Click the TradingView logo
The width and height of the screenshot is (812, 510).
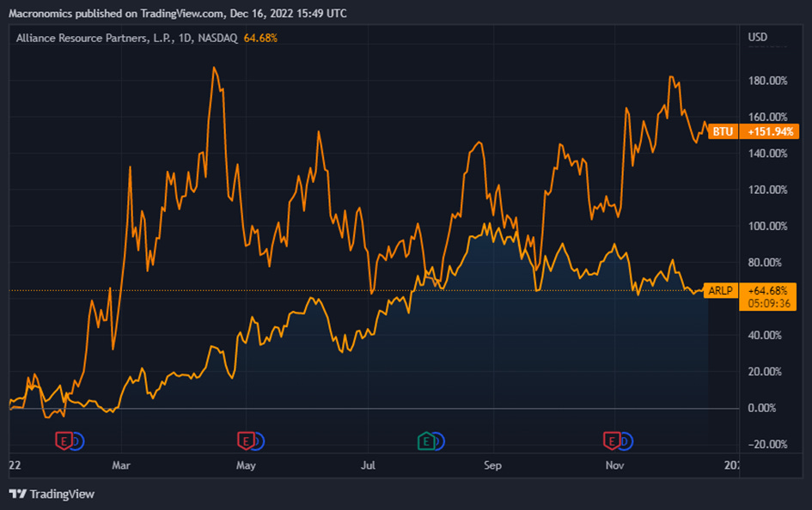coord(52,494)
